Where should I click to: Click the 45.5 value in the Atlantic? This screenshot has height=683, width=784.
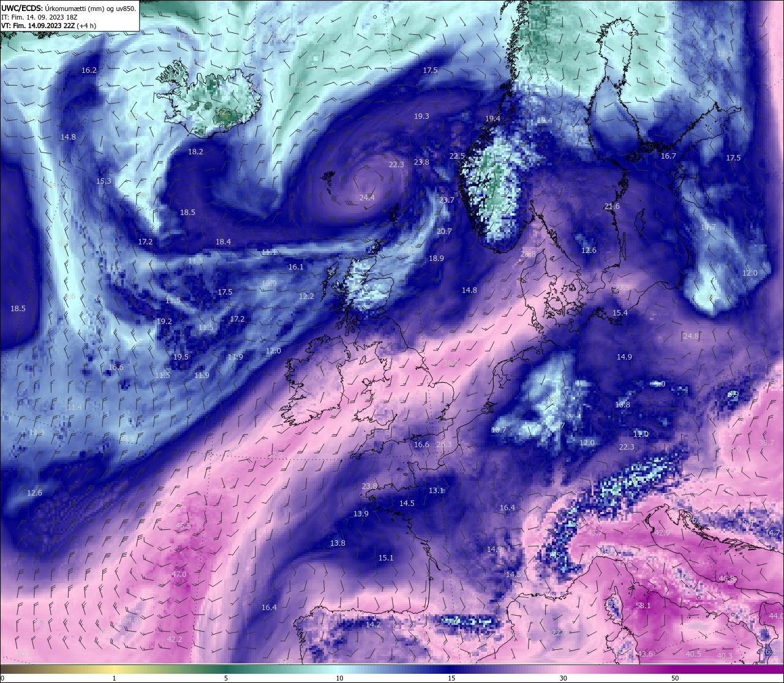pyautogui.click(x=183, y=526)
